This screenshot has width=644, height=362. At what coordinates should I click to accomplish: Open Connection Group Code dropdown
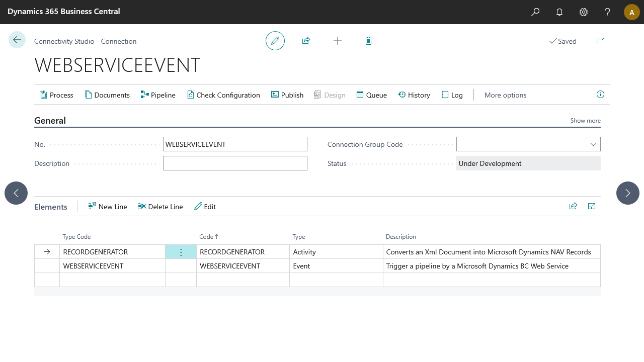pos(593,144)
